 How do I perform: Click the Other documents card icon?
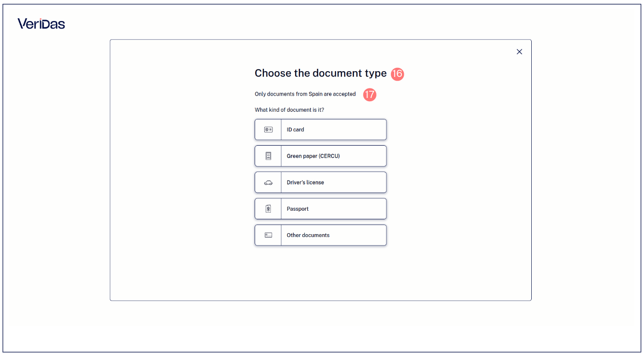tap(268, 235)
